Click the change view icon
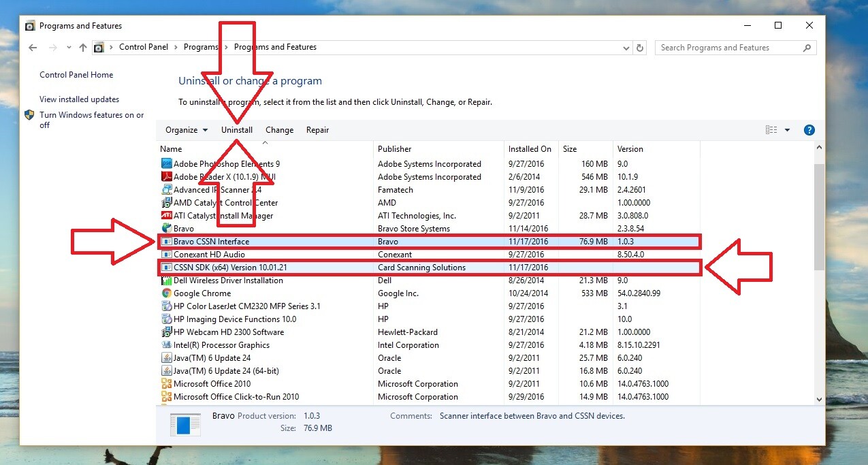868x465 pixels. 771,130
